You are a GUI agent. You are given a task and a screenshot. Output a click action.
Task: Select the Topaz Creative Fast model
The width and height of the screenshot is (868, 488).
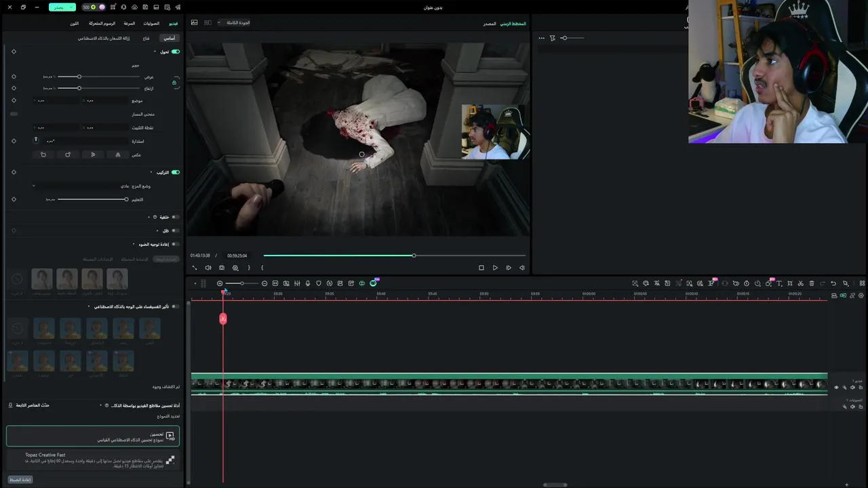pyautogui.click(x=93, y=460)
